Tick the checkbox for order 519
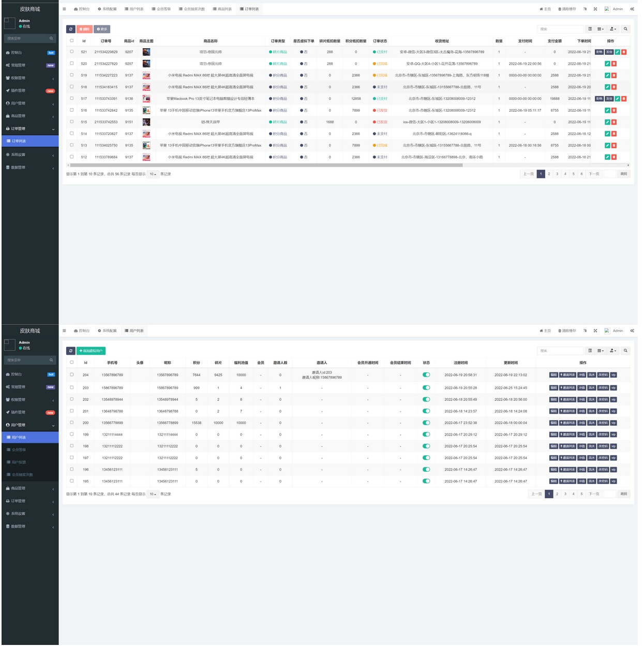The width and height of the screenshot is (644, 646). (72, 75)
